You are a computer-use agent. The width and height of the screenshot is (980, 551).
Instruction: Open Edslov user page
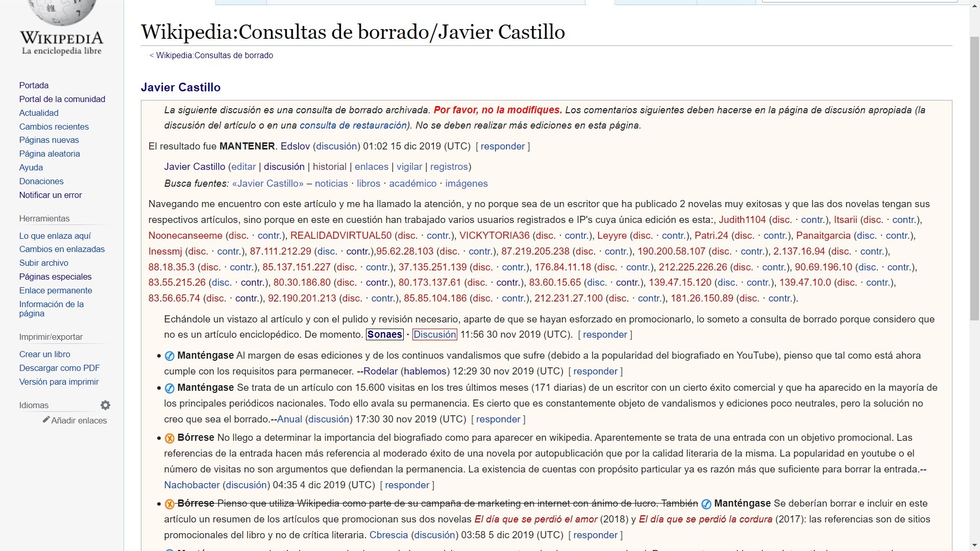click(x=295, y=146)
